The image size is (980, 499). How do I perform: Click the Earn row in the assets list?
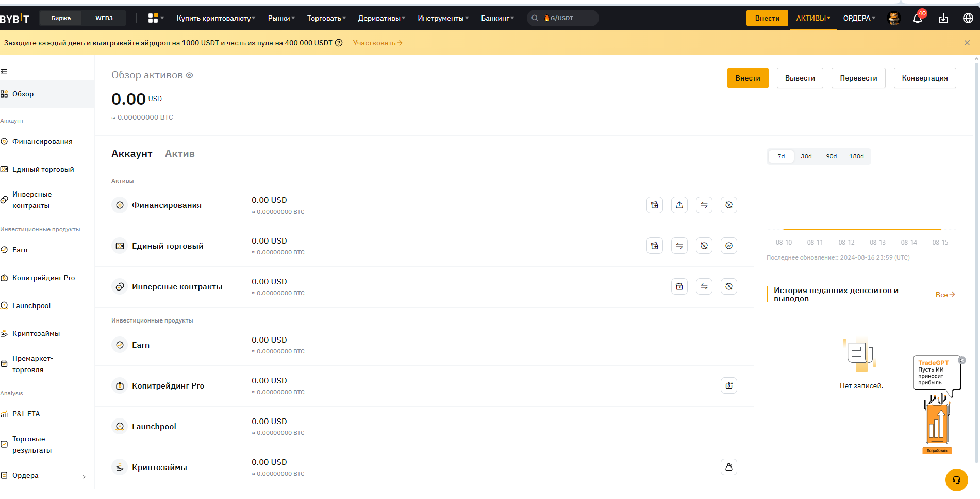coord(424,345)
